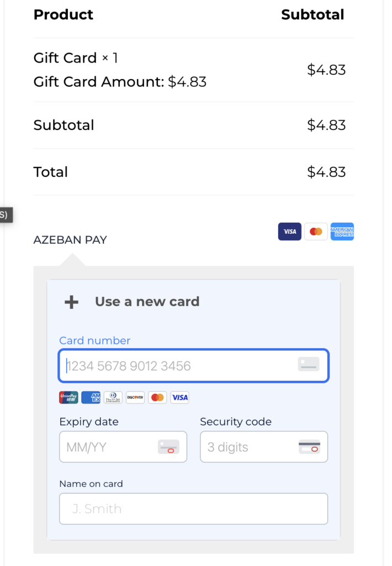Click the Name on card input field
Screen dimensions: 392x566
tap(193, 509)
